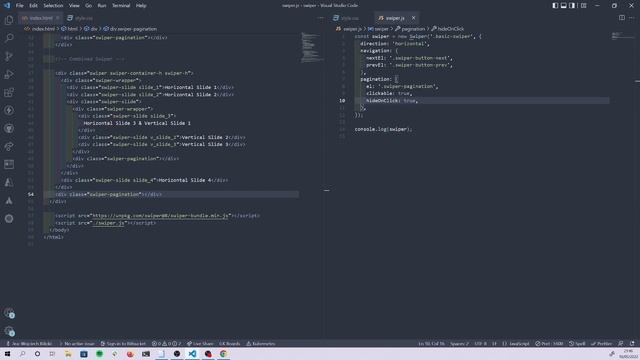Click the hideOnClick breadcrumb
Viewport: 640px width, 360px height.
pyautogui.click(x=447, y=29)
